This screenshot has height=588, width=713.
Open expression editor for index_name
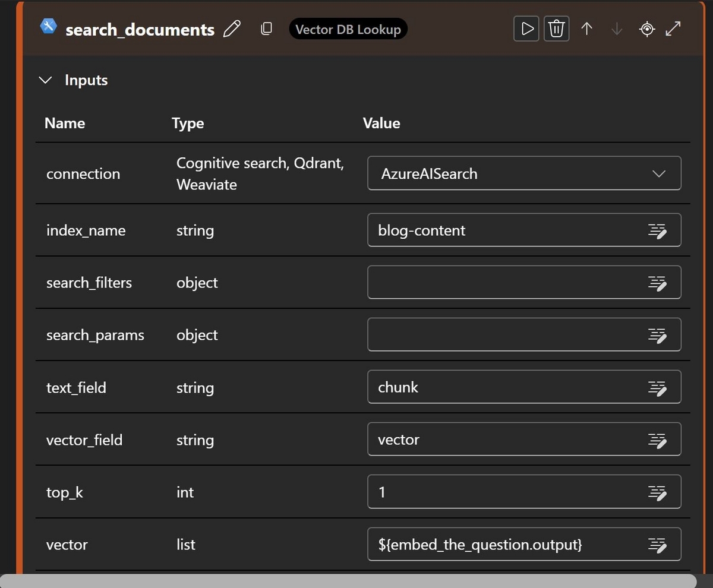(x=657, y=230)
